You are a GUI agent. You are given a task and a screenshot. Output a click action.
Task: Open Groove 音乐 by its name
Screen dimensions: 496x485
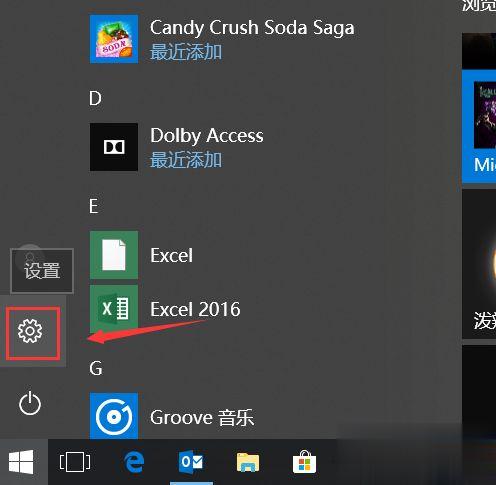pos(202,417)
